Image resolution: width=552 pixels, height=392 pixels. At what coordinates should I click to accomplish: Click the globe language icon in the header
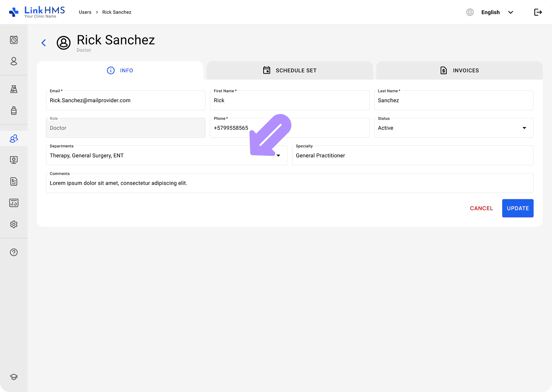[x=470, y=12]
